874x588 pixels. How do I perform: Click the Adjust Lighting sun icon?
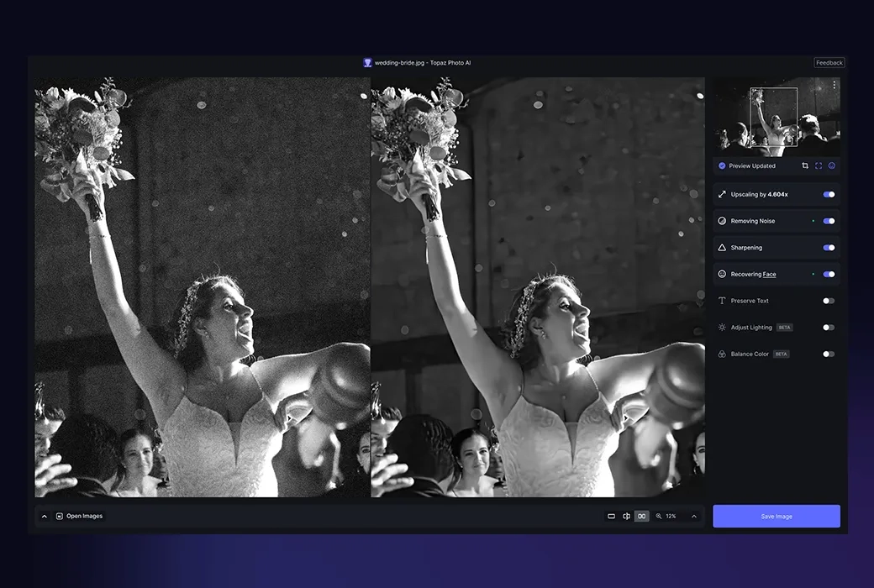click(722, 327)
